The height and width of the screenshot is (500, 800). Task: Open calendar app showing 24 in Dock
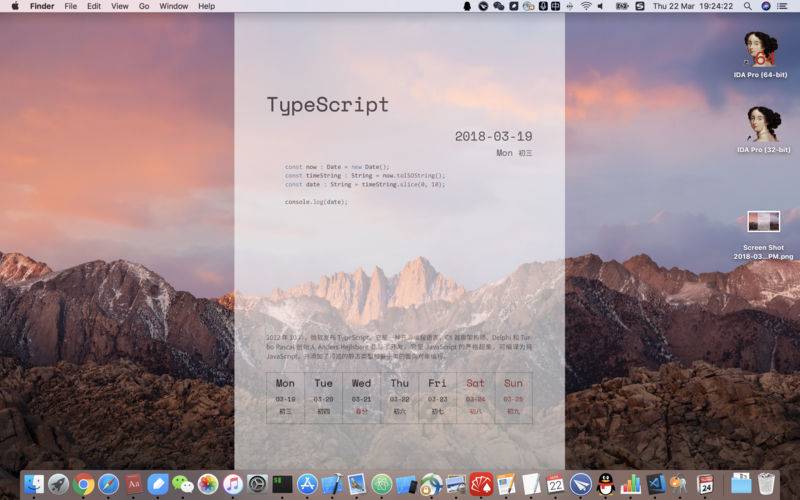705,484
